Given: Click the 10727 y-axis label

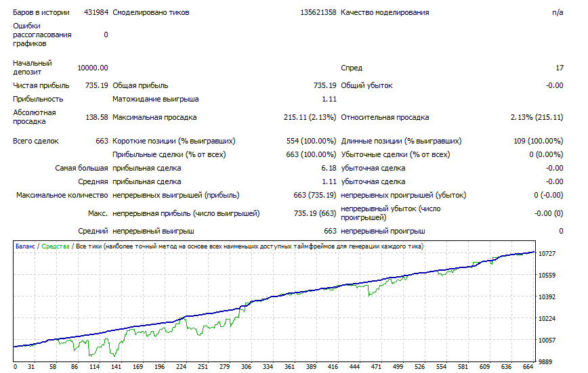Looking at the screenshot, I should (547, 254).
